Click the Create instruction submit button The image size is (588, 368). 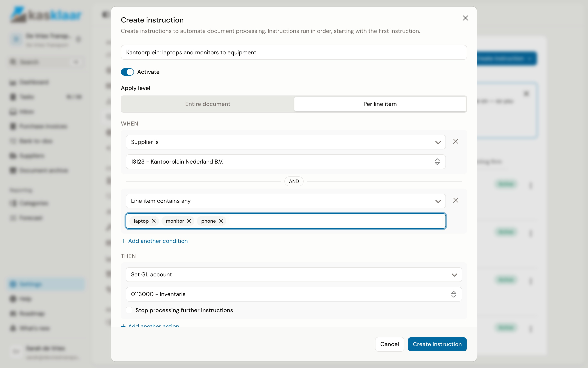tap(437, 344)
